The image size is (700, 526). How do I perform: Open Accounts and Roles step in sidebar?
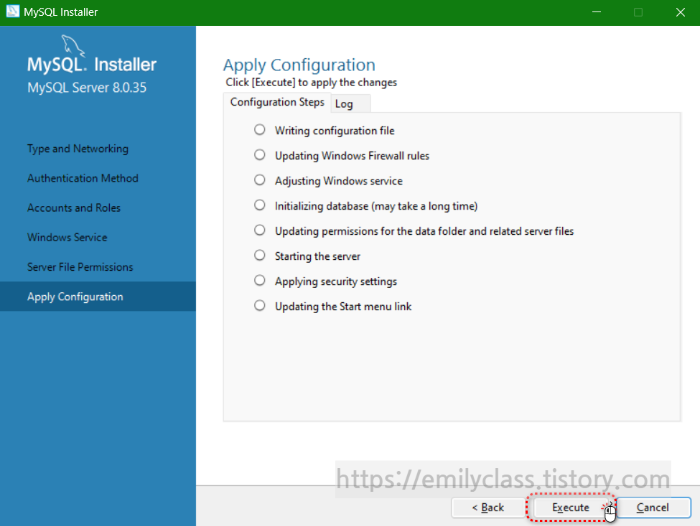pyautogui.click(x=74, y=208)
